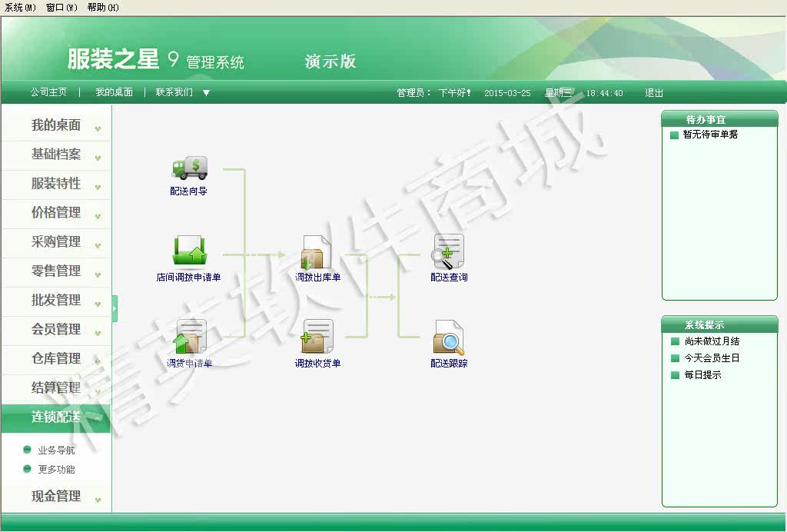Expand the 服装特性 sidebar section
Screen dimensions: 787x532
point(55,184)
